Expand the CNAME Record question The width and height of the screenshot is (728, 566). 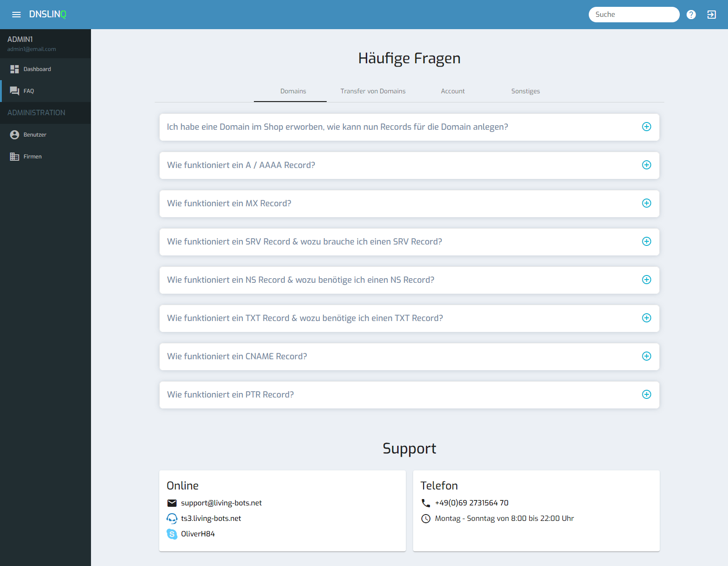(409, 357)
